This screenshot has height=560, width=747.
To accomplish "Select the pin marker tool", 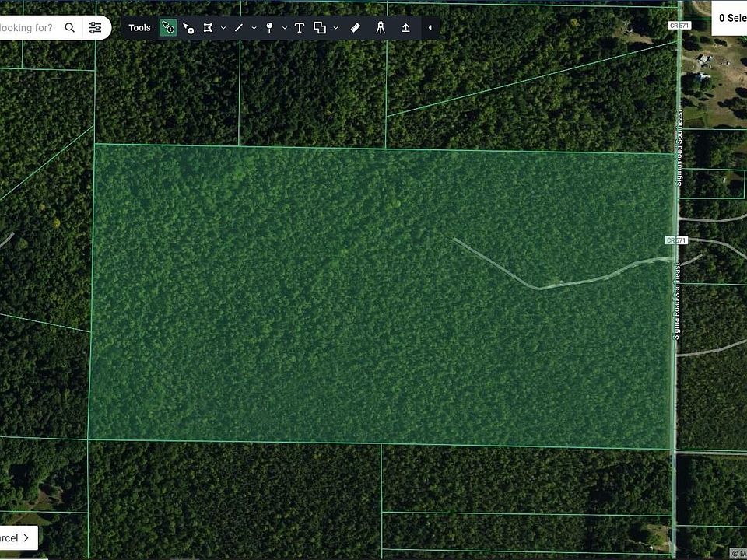I will 269,28.
